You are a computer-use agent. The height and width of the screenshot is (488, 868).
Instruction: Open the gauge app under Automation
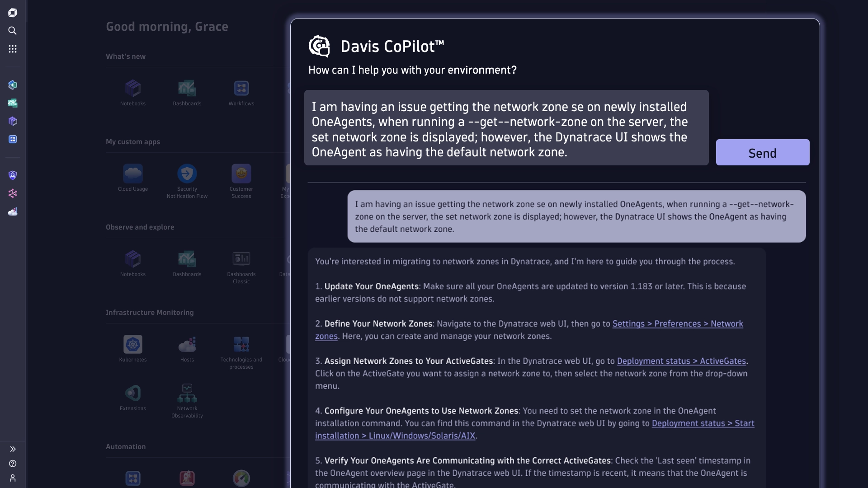point(241,479)
